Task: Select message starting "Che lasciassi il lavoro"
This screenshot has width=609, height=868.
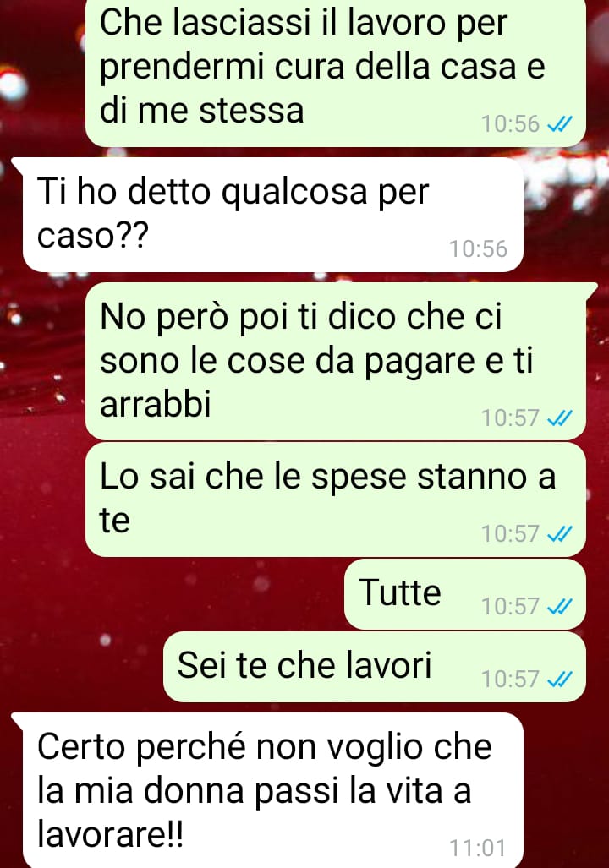Action: coord(336,73)
